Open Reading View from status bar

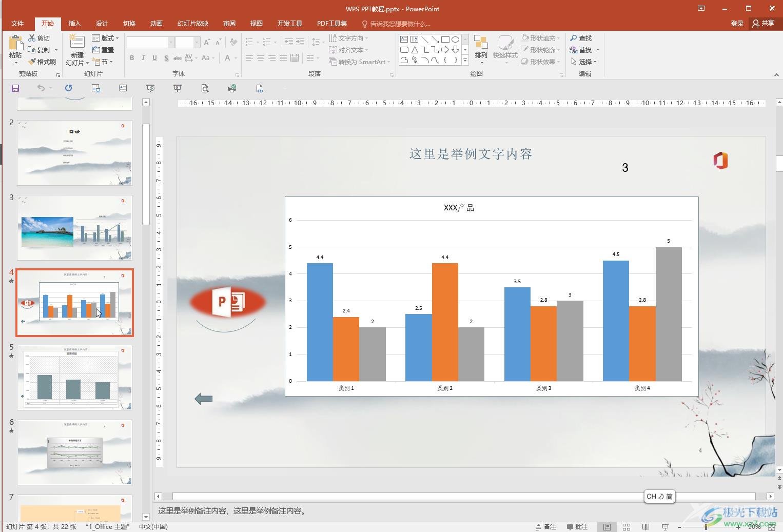[645, 527]
